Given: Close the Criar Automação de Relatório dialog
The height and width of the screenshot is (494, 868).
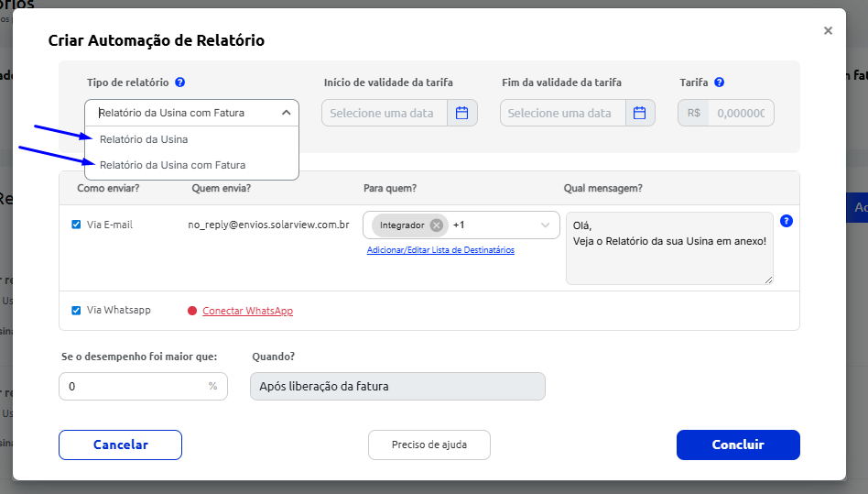Looking at the screenshot, I should 828,30.
